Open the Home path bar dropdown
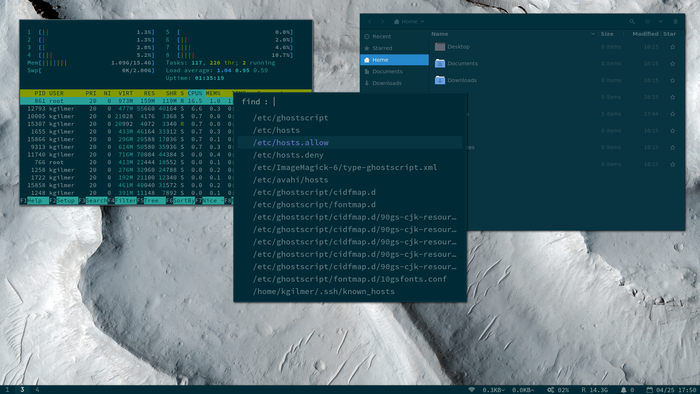This screenshot has height=394, width=700. point(409,21)
